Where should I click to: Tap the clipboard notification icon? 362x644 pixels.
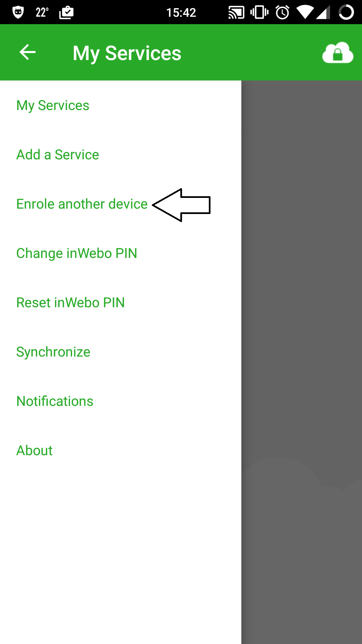[x=66, y=12]
